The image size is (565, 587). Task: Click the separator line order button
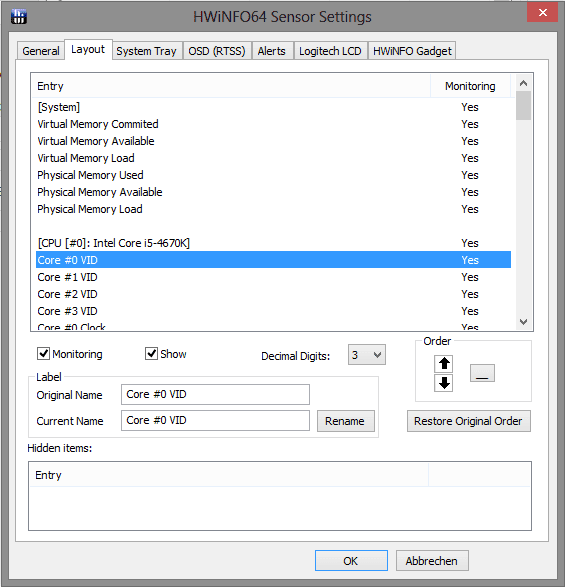pyautogui.click(x=482, y=373)
